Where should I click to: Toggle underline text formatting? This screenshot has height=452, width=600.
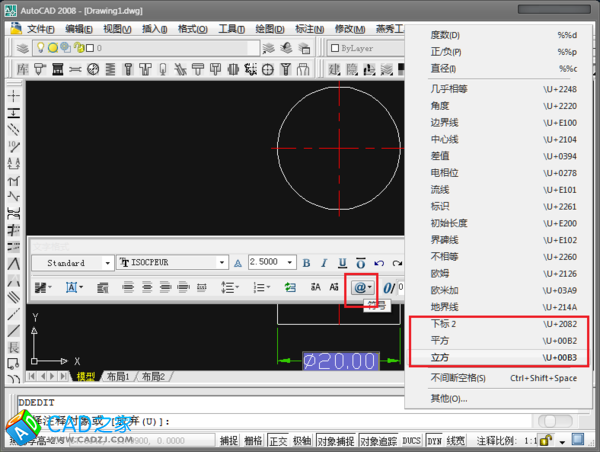pos(343,263)
